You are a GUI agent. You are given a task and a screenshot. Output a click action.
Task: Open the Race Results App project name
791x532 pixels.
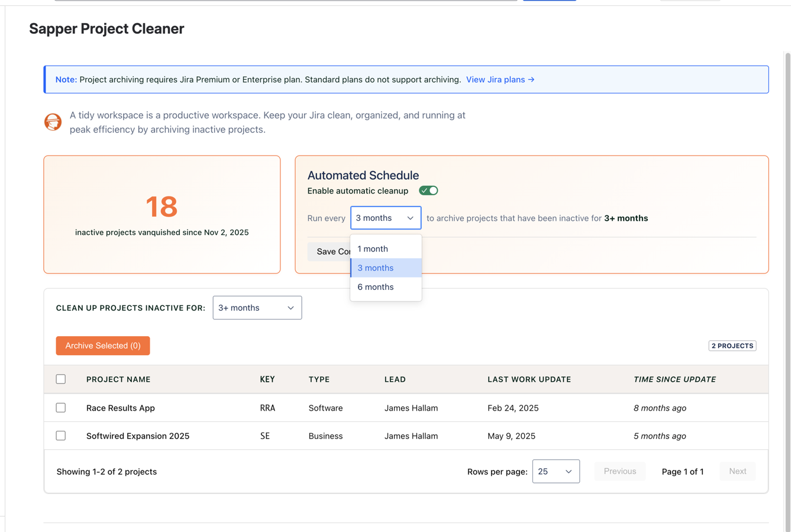120,407
